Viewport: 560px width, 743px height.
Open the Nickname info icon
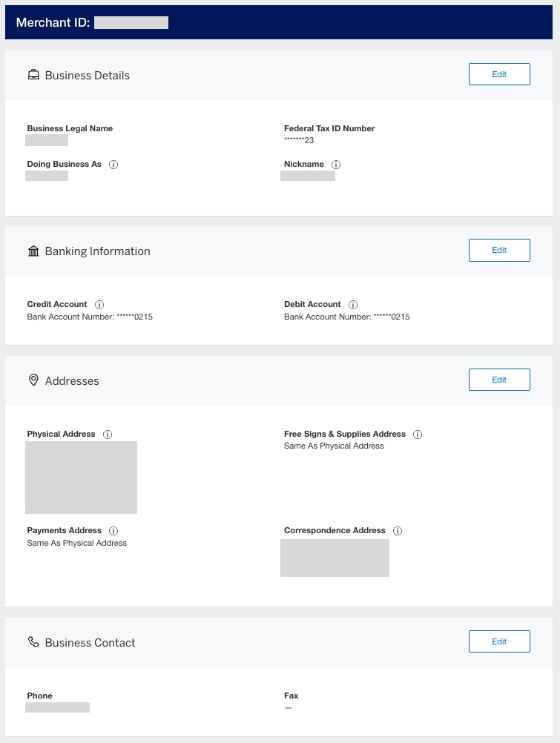tap(336, 165)
